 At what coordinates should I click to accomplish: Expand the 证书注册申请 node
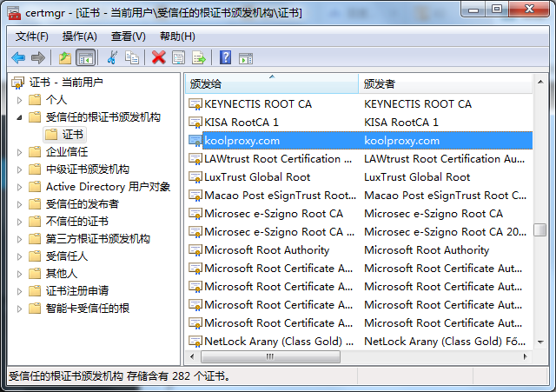click(19, 291)
